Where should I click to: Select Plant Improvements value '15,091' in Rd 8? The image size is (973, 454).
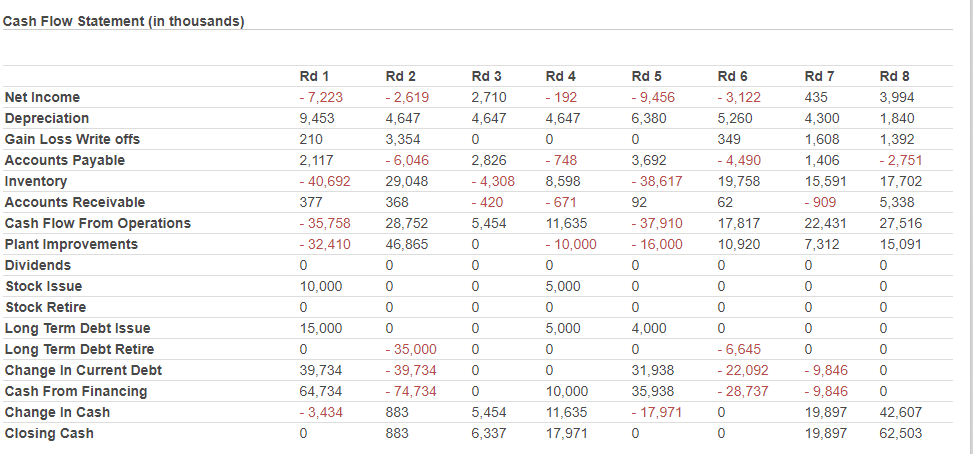(x=901, y=244)
